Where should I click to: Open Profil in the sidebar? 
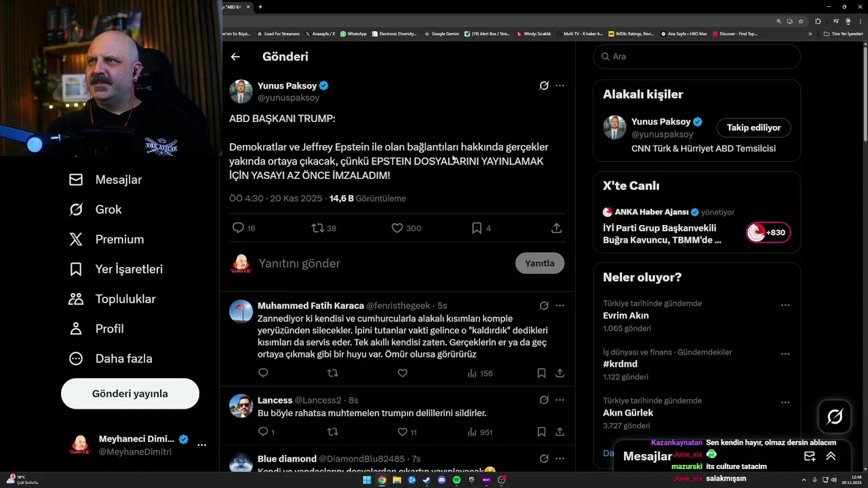(x=96, y=329)
